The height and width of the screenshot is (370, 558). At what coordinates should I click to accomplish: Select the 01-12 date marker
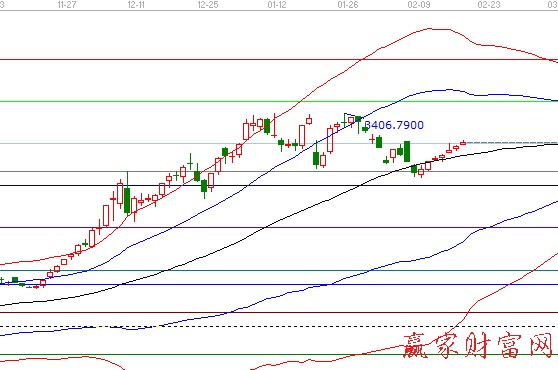[x=277, y=5]
